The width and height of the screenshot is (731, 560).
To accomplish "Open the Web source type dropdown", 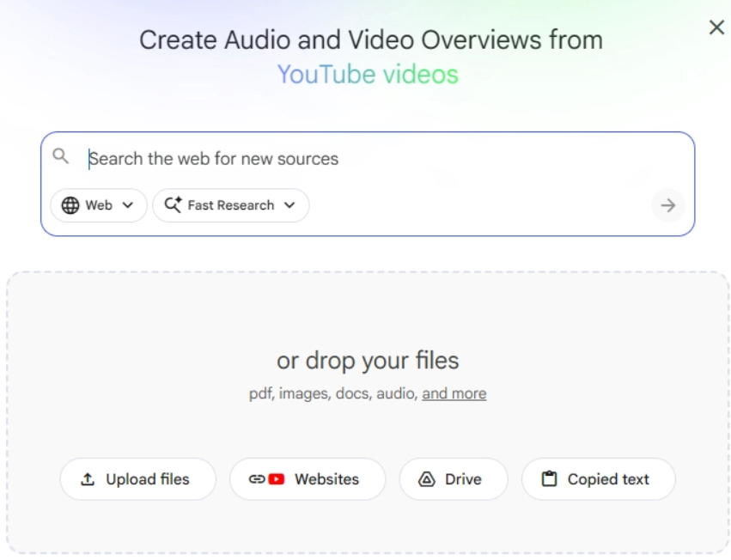I will click(99, 205).
